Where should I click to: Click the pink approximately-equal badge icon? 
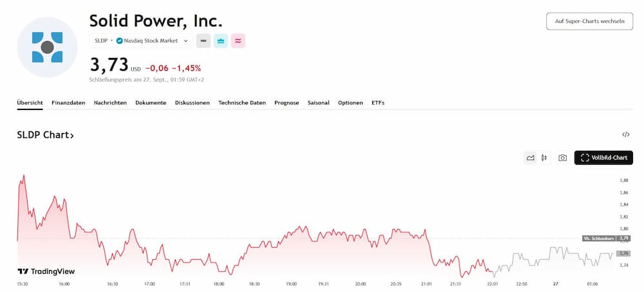pyautogui.click(x=238, y=41)
